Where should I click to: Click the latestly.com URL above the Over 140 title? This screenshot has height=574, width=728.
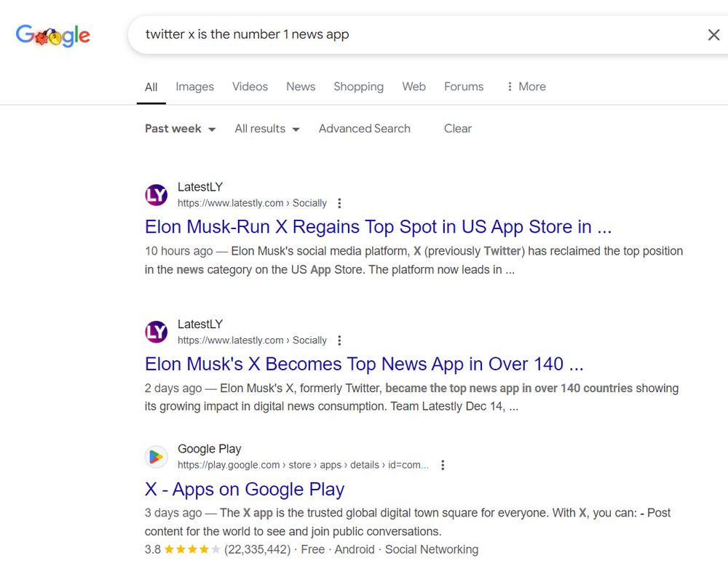pos(252,340)
